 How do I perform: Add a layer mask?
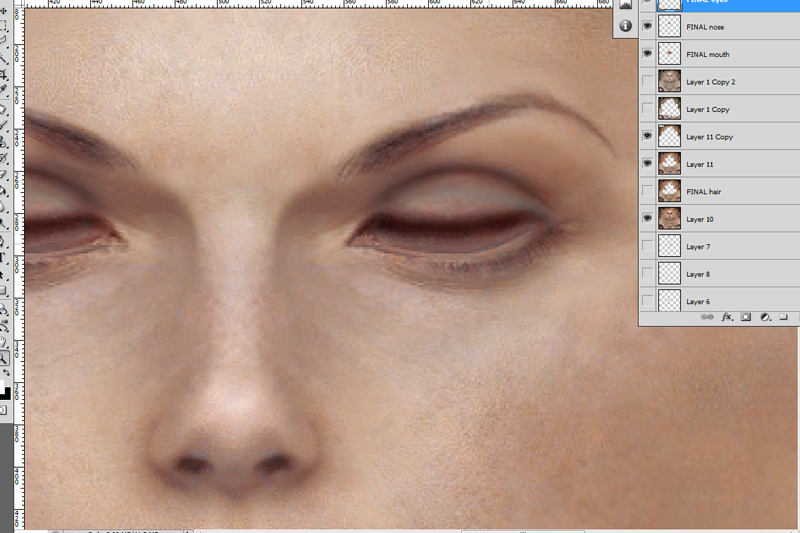pyautogui.click(x=745, y=317)
